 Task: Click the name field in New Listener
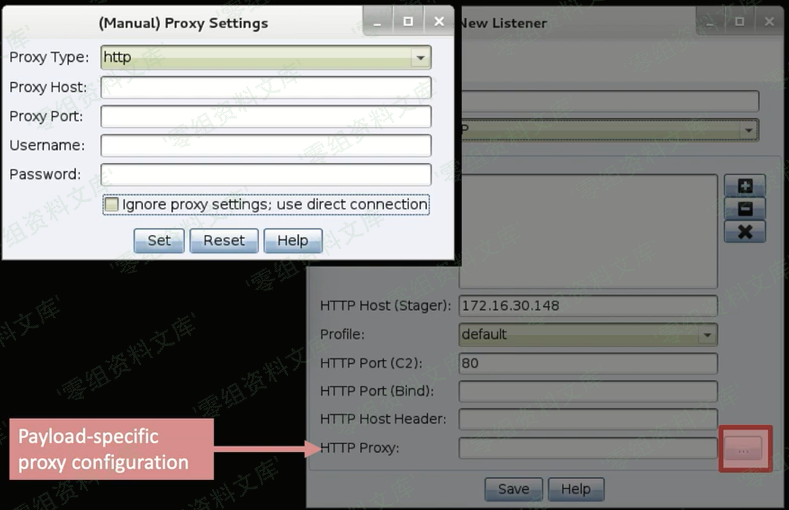click(609, 101)
